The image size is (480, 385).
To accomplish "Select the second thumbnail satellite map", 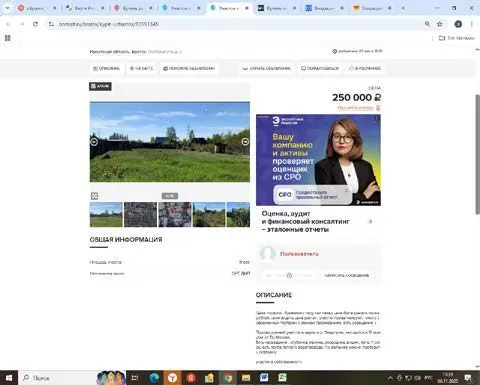I will pyautogui.click(x=140, y=215).
